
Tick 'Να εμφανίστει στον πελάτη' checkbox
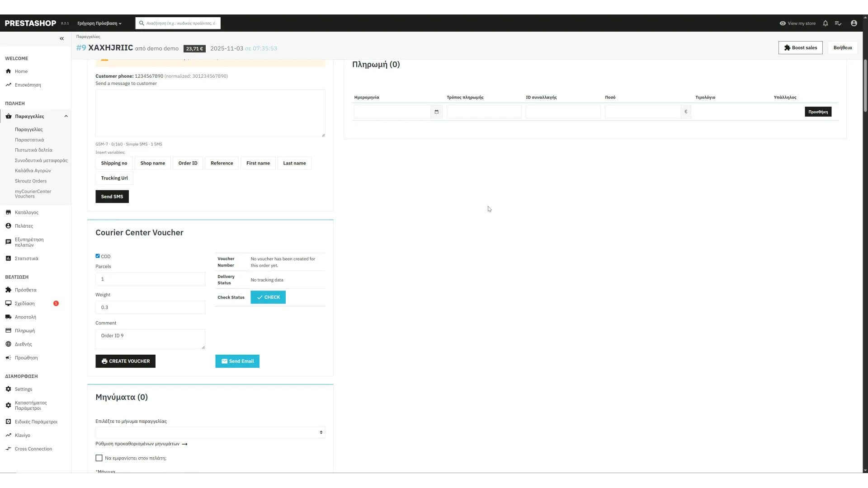point(99,458)
